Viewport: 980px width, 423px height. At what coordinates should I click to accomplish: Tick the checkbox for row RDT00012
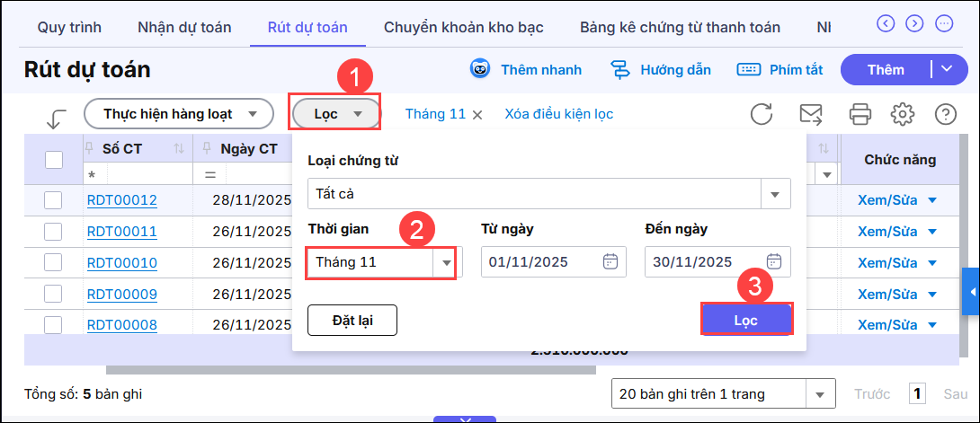53,200
